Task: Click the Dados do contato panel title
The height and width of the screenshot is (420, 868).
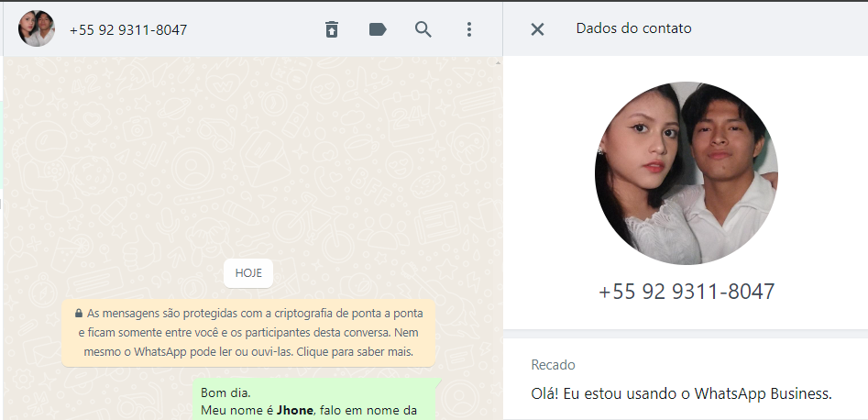Action: point(634,28)
